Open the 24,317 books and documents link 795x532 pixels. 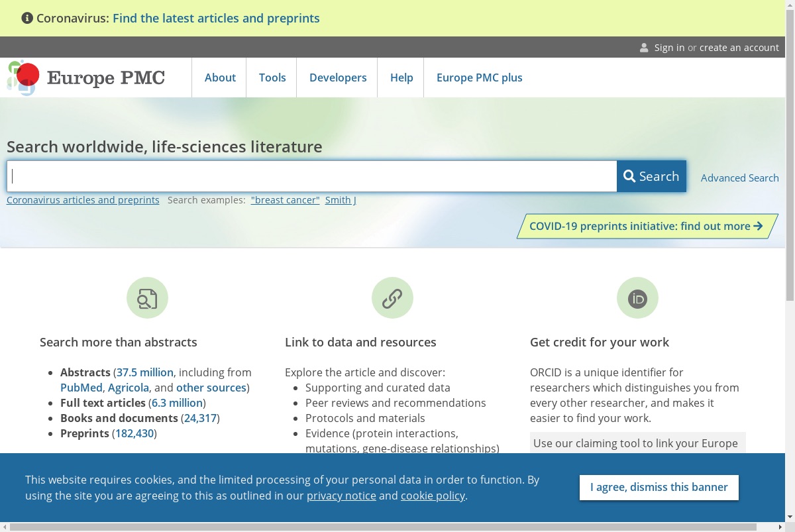point(200,418)
